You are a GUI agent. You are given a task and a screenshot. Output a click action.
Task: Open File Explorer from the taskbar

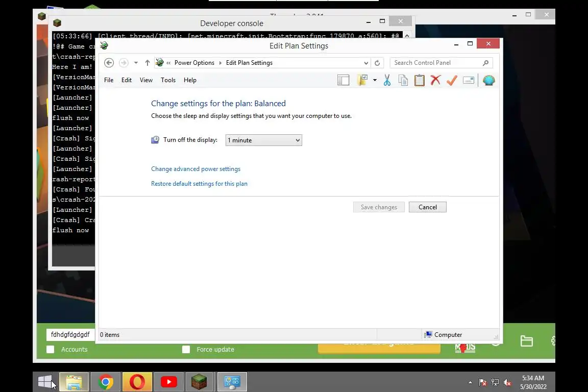click(74, 382)
